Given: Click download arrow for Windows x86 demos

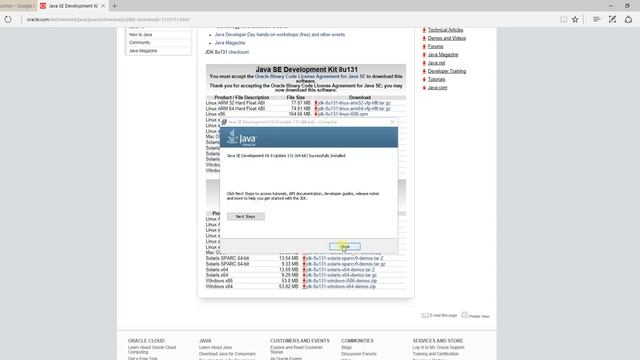Looking at the screenshot, I should point(304,281).
